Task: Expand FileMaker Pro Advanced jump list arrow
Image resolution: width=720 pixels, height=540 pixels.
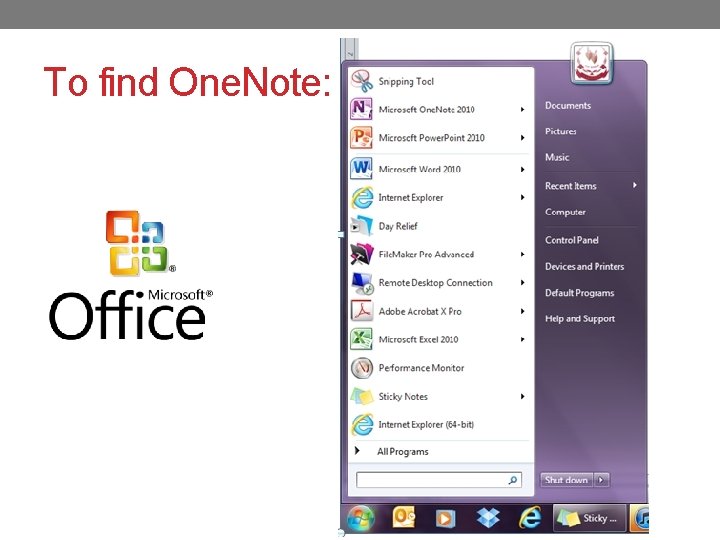Action: point(523,254)
